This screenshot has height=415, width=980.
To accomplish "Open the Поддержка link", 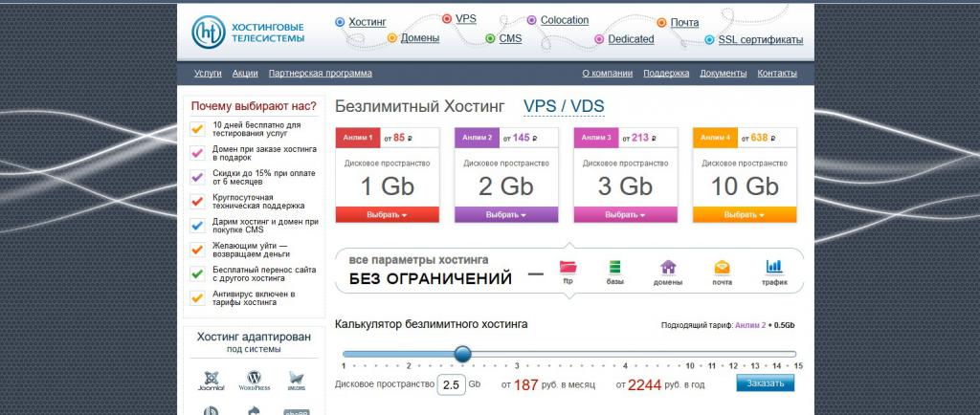I will tap(666, 73).
